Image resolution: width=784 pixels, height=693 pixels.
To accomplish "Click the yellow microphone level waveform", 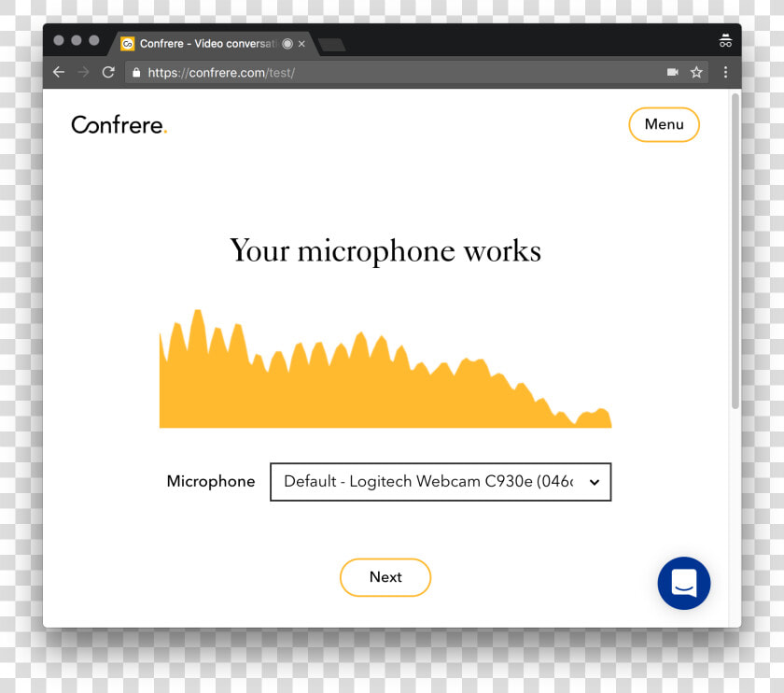I will coord(385,369).
